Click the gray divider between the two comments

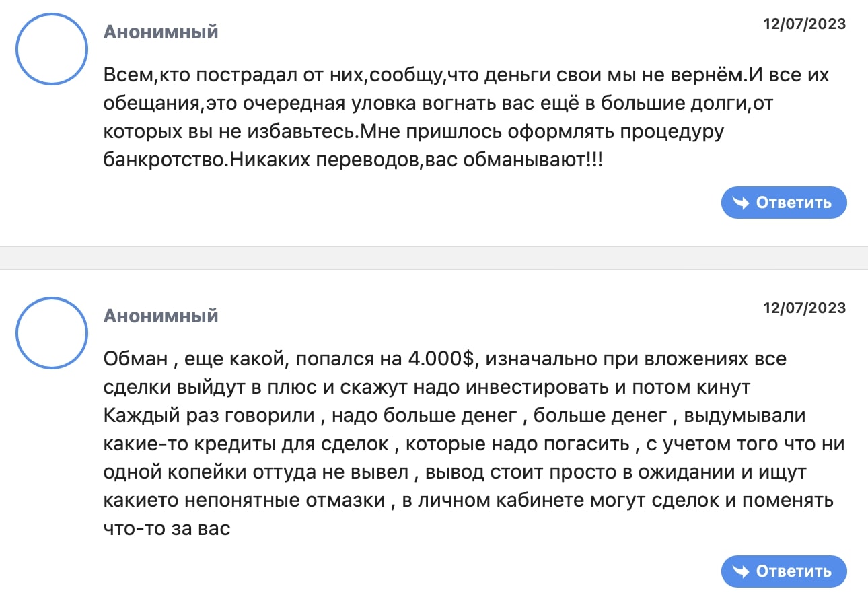pos(434,258)
